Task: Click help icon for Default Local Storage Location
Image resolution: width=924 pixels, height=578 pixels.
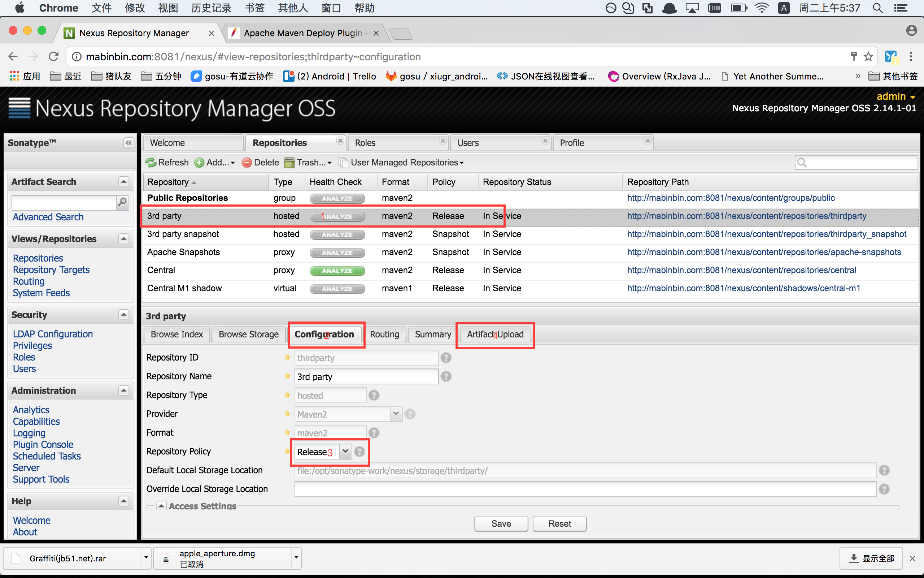Action: coord(884,470)
